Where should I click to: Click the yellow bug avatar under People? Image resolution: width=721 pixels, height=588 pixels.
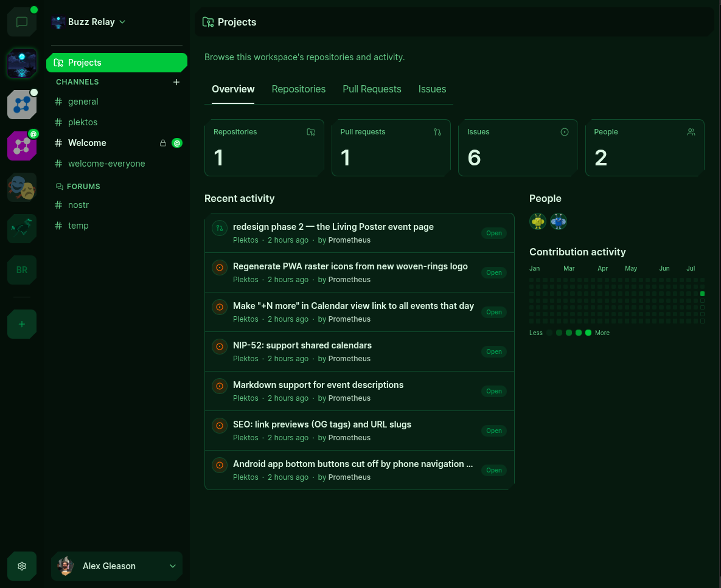tap(537, 221)
